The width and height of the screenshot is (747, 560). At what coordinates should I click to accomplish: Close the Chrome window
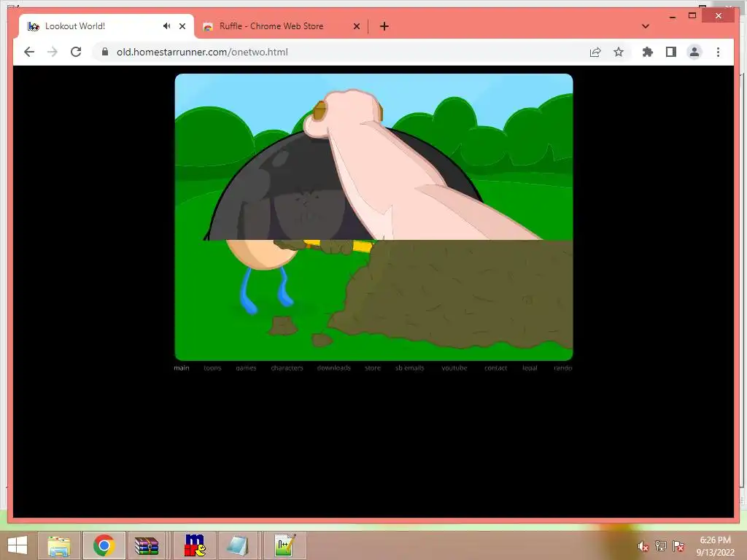719,16
